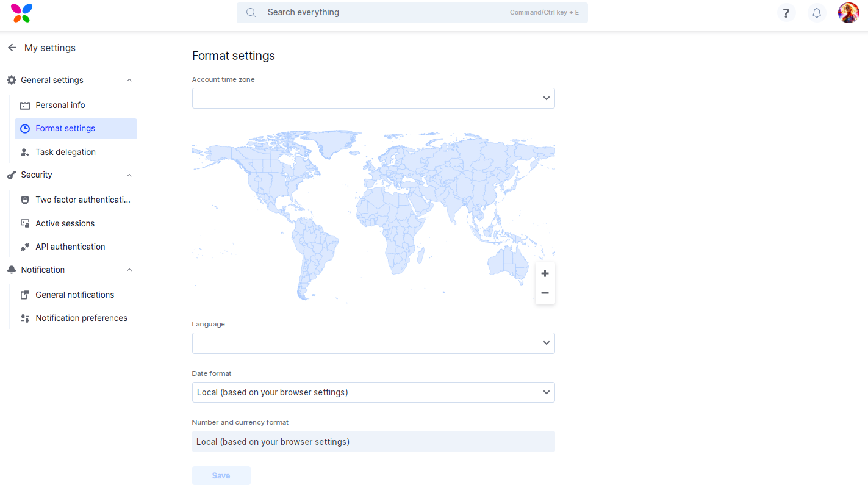Open API authentication page
This screenshot has width=868, height=493.
coord(76,246)
